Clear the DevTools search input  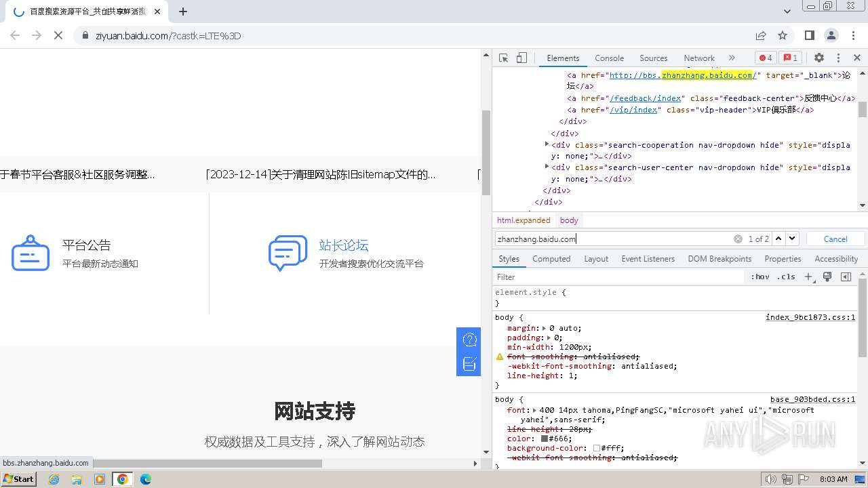[x=738, y=239]
